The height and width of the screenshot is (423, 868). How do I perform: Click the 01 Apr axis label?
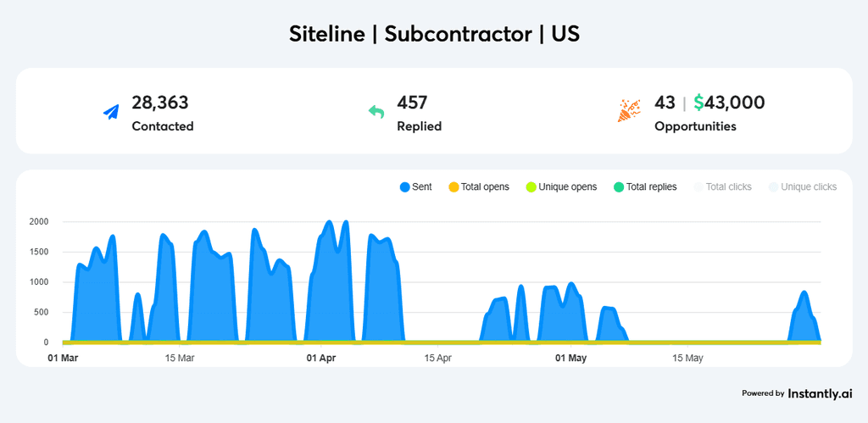[321, 359]
